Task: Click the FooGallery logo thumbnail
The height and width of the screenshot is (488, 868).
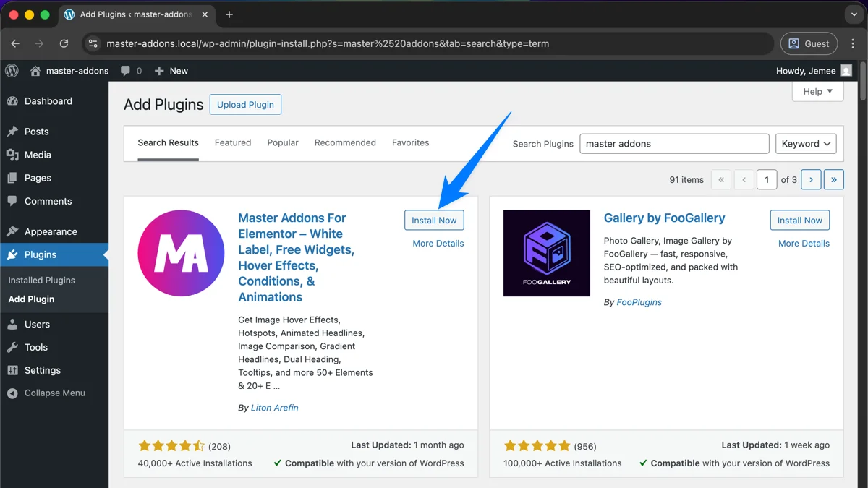Action: coord(547,253)
